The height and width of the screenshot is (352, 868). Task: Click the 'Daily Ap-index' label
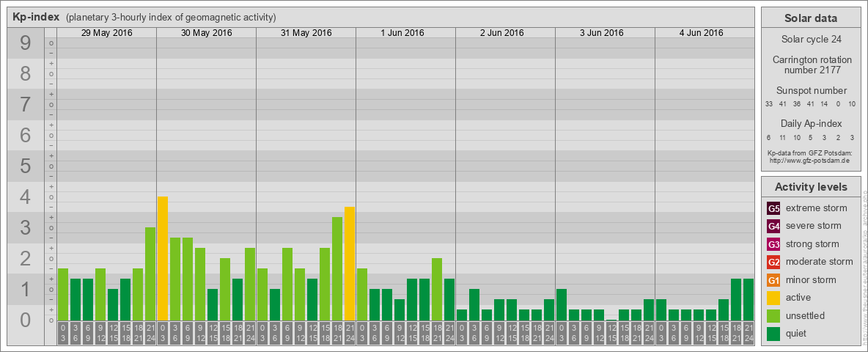click(811, 123)
